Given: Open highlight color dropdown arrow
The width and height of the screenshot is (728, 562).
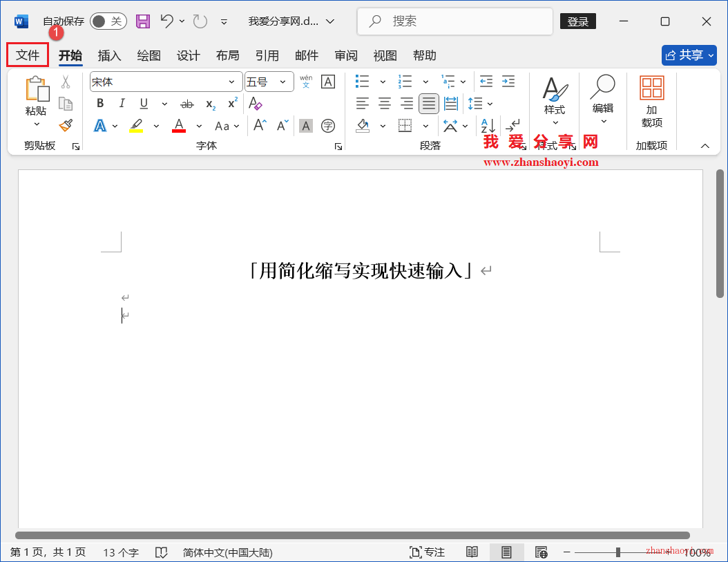Looking at the screenshot, I should (x=157, y=126).
